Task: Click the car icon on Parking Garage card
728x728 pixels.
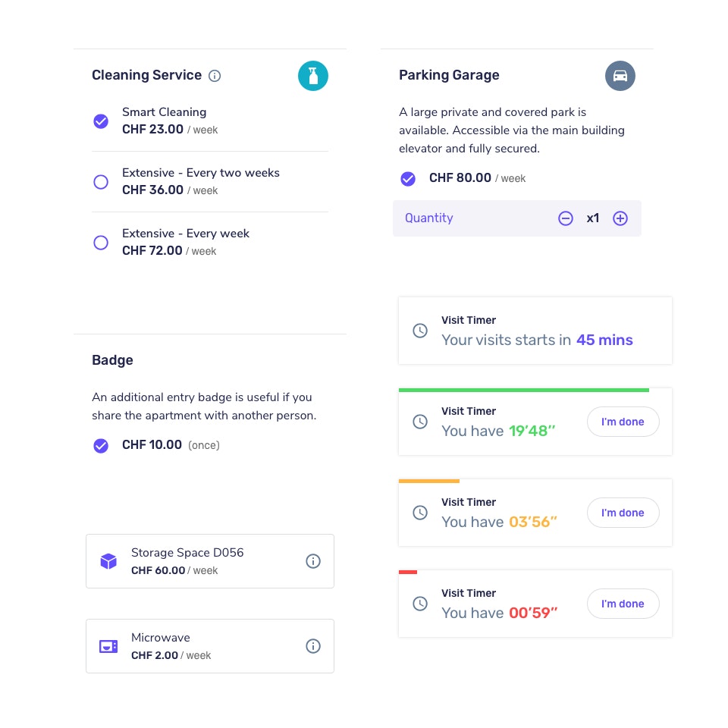Action: [620, 76]
